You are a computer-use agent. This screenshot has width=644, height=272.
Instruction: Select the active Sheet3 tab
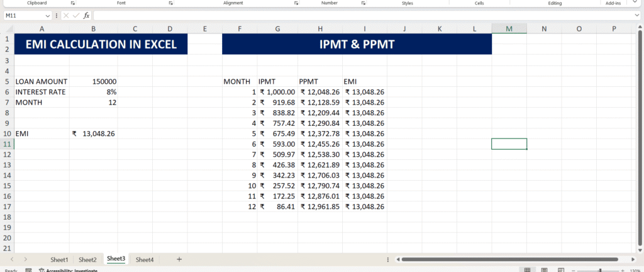click(116, 259)
